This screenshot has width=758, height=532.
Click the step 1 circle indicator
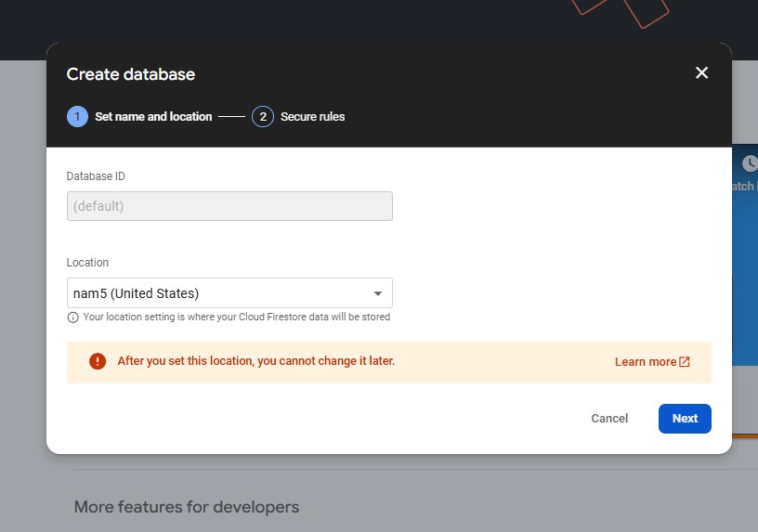pyautogui.click(x=77, y=116)
